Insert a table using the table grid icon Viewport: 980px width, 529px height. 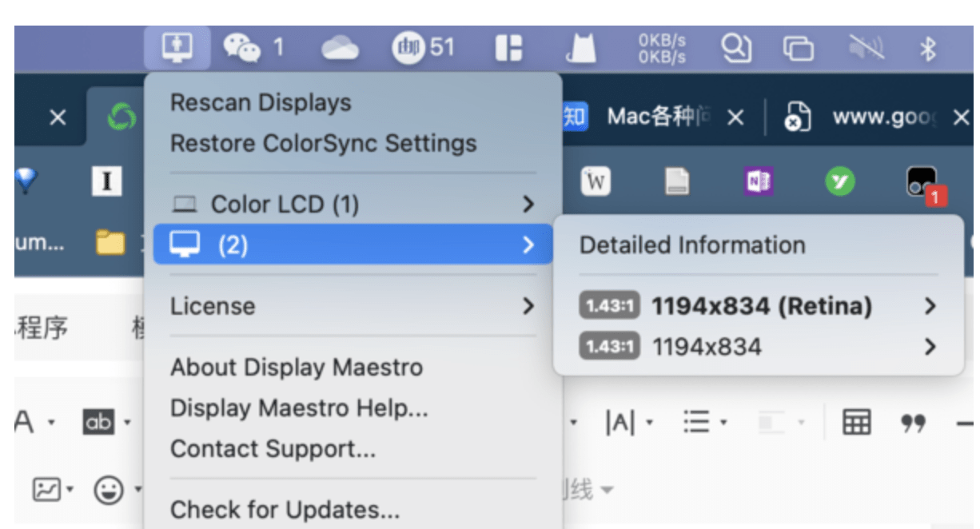[855, 422]
